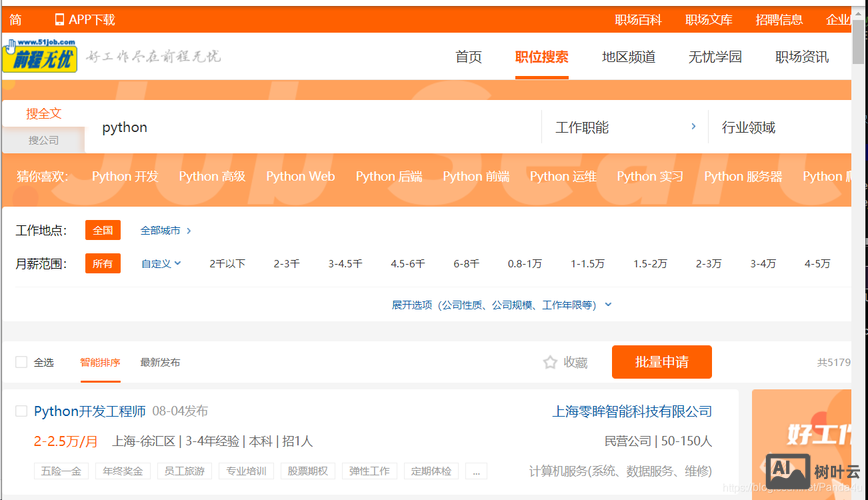The width and height of the screenshot is (868, 500).
Task: Select the 最新发布 sorting tab
Action: [x=160, y=362]
